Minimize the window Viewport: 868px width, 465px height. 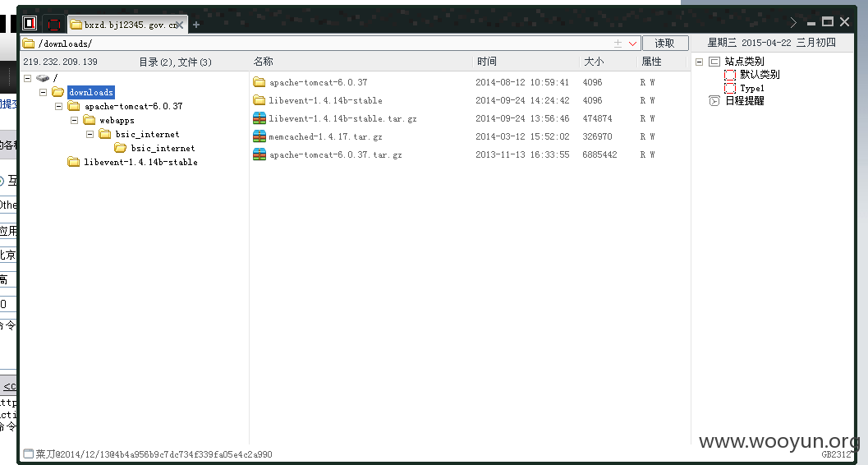(811, 23)
